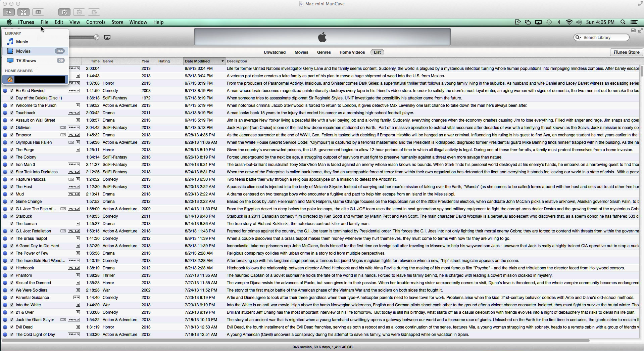Open the Window menu
Viewport: 644px width, 351px height.
click(x=138, y=22)
